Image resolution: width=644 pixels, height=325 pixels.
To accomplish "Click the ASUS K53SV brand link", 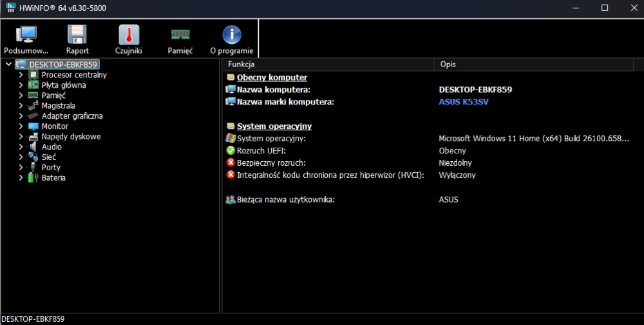I will pyautogui.click(x=464, y=102).
